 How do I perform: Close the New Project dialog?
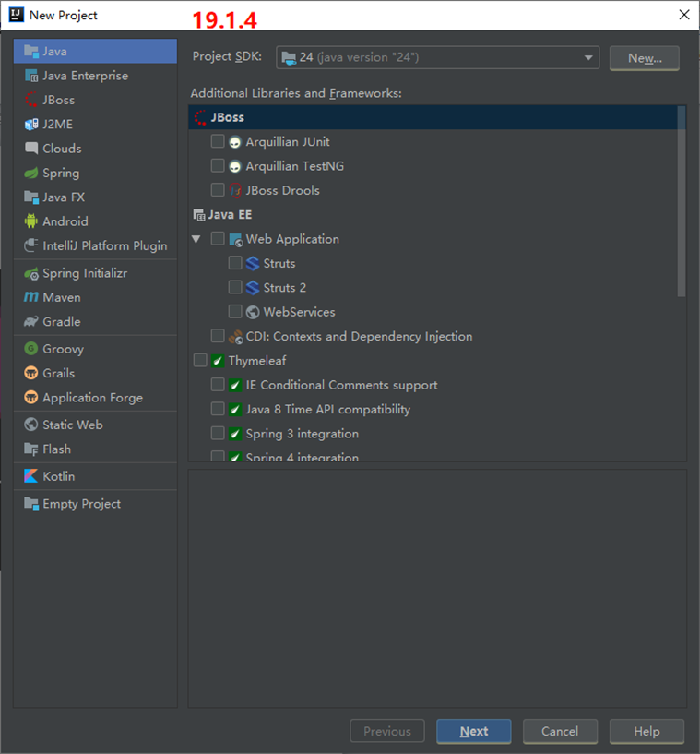tap(684, 15)
